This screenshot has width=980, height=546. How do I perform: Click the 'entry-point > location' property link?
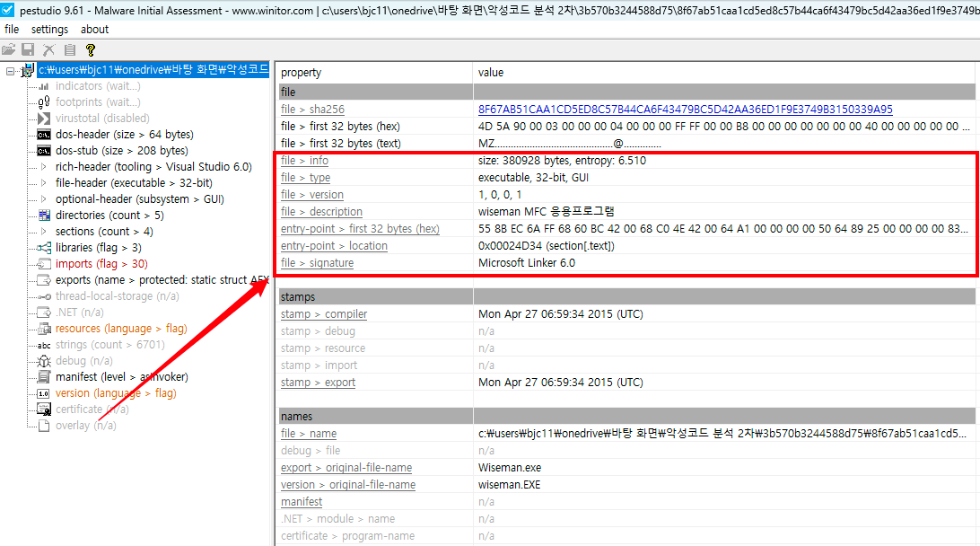tap(334, 246)
